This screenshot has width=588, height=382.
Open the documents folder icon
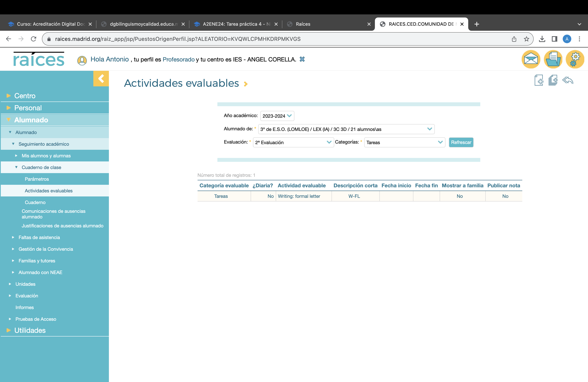(x=553, y=59)
